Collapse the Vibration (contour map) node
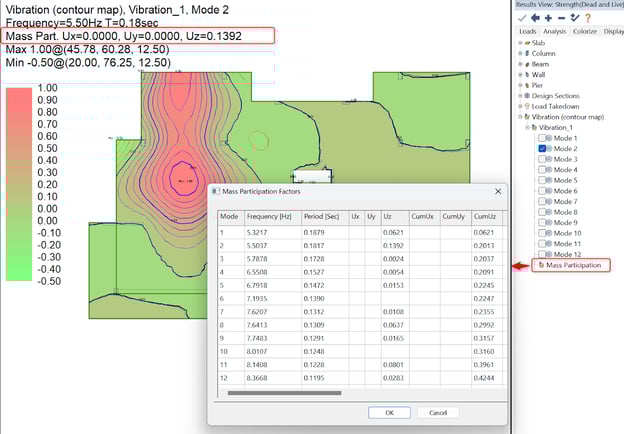This screenshot has width=624, height=434. point(518,115)
